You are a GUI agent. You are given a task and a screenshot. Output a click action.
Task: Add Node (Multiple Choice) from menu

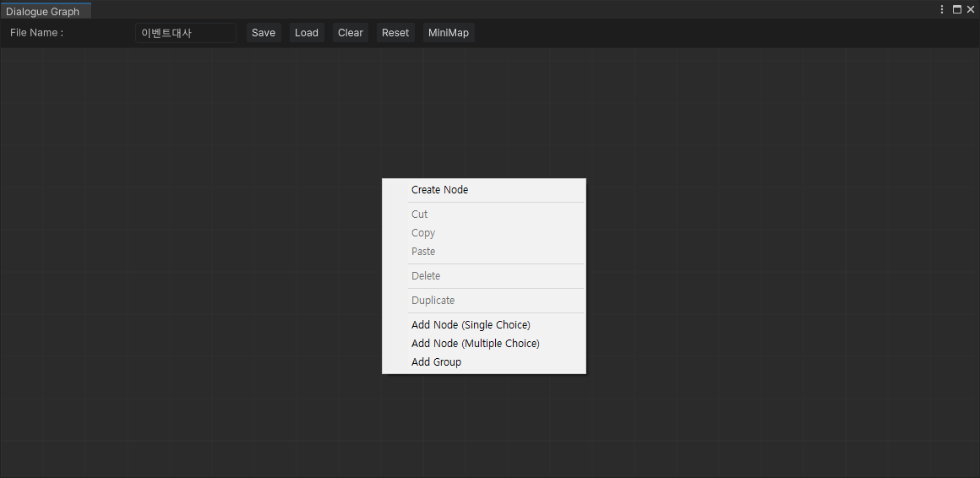click(x=484, y=344)
